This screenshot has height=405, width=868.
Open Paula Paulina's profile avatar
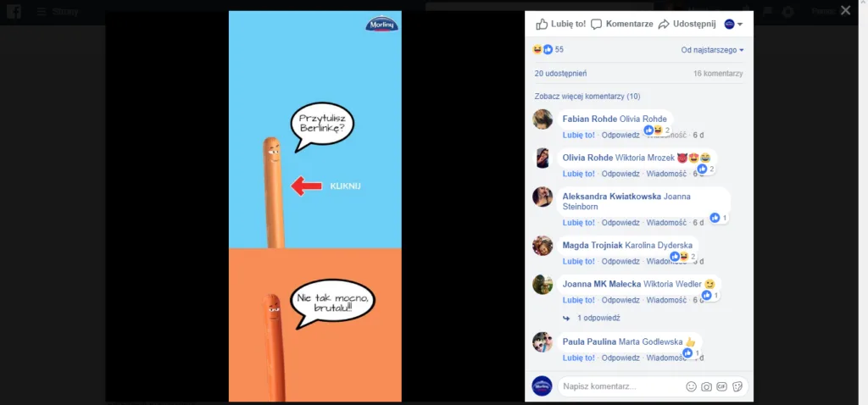pos(542,342)
